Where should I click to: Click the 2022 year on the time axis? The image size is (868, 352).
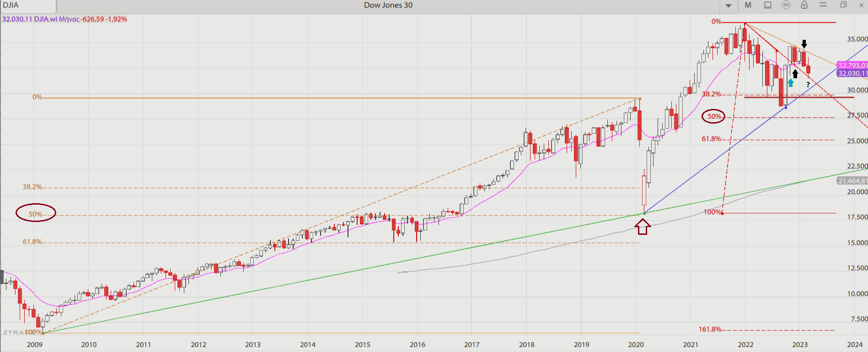pos(745,345)
